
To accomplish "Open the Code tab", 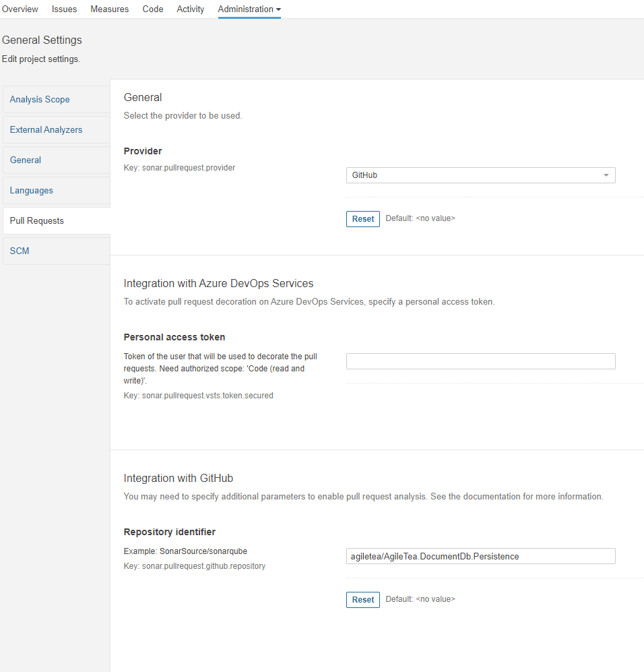I will (153, 9).
